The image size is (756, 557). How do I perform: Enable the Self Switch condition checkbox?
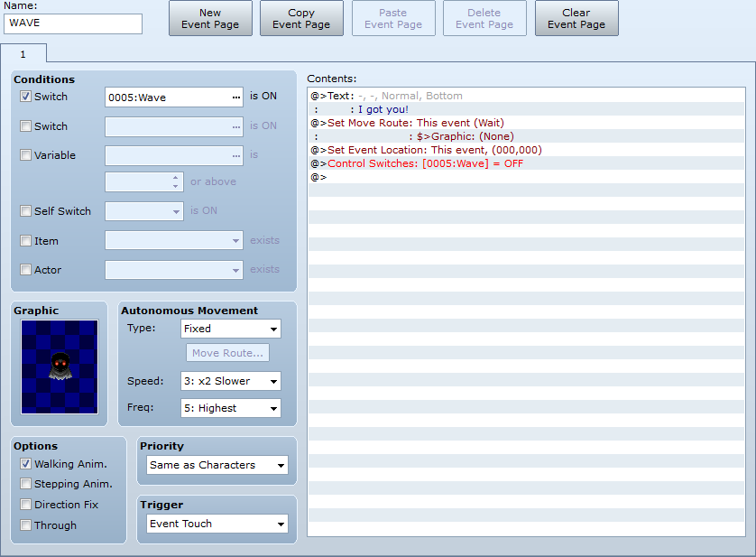tap(25, 211)
